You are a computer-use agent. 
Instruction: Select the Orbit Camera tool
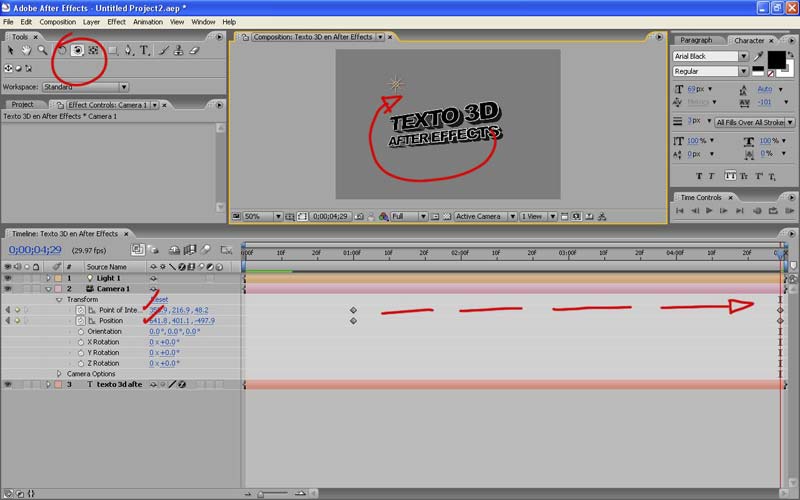click(x=77, y=50)
